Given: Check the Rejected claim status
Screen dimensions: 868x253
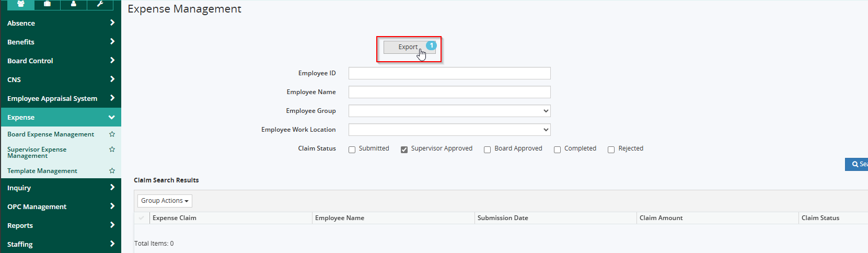Looking at the screenshot, I should (x=611, y=150).
